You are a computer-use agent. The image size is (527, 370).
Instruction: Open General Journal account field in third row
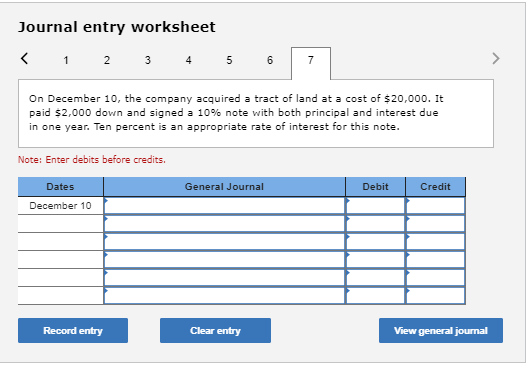[225, 242]
